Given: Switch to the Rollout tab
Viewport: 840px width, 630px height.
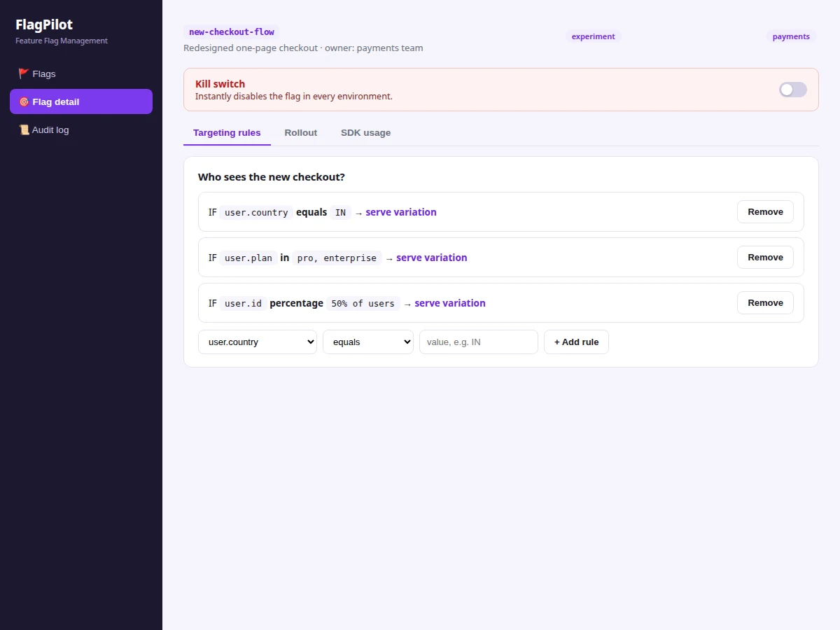Looking at the screenshot, I should 301,133.
